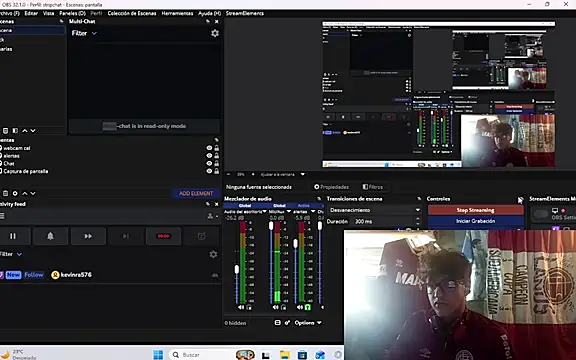Click the Stop Streaming button

click(475, 210)
